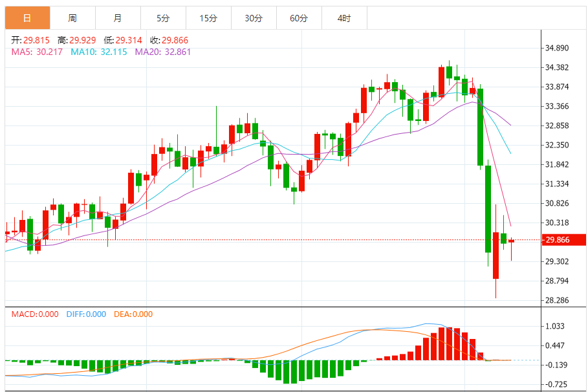Open the 30分 timeframe tab
This screenshot has height=392, width=588.
(254, 18)
